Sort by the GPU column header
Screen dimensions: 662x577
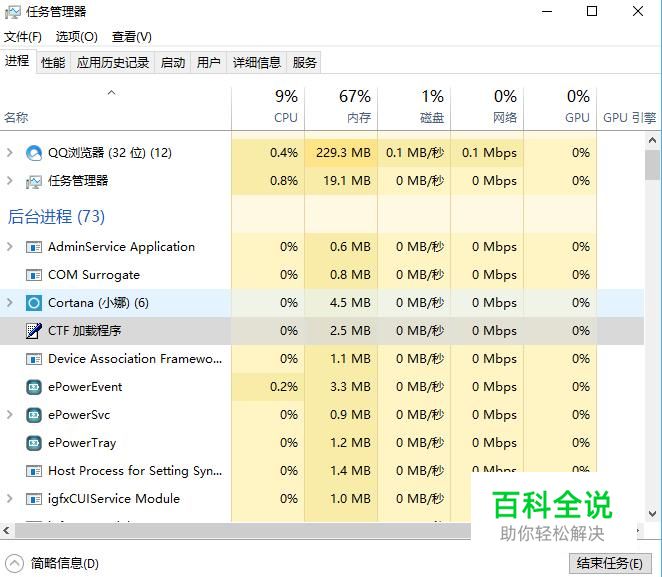(560, 109)
